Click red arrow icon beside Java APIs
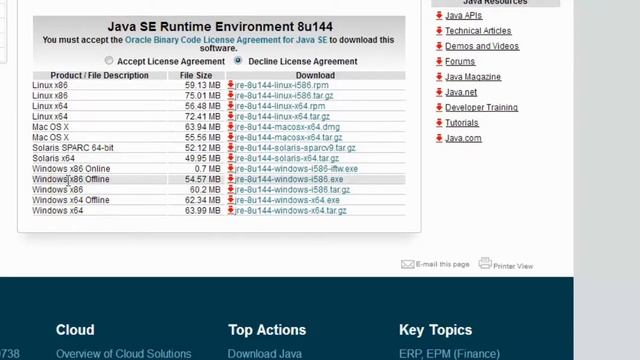Screen dimensions: 640x360 point(439,16)
